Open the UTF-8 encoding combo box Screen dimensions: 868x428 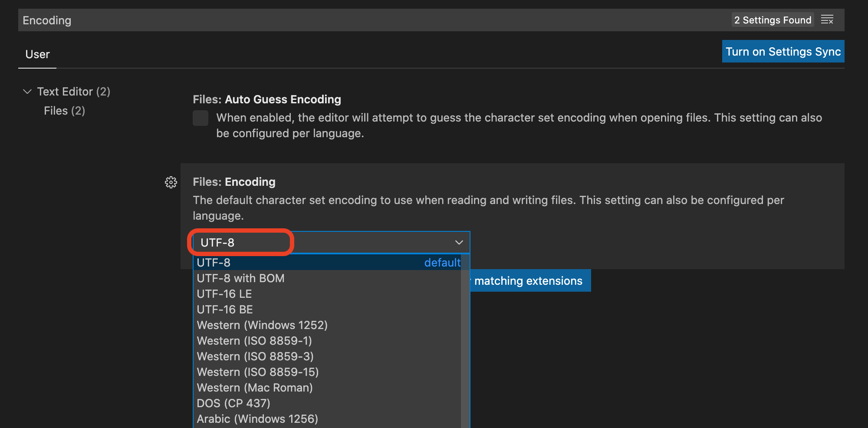pyautogui.click(x=330, y=242)
